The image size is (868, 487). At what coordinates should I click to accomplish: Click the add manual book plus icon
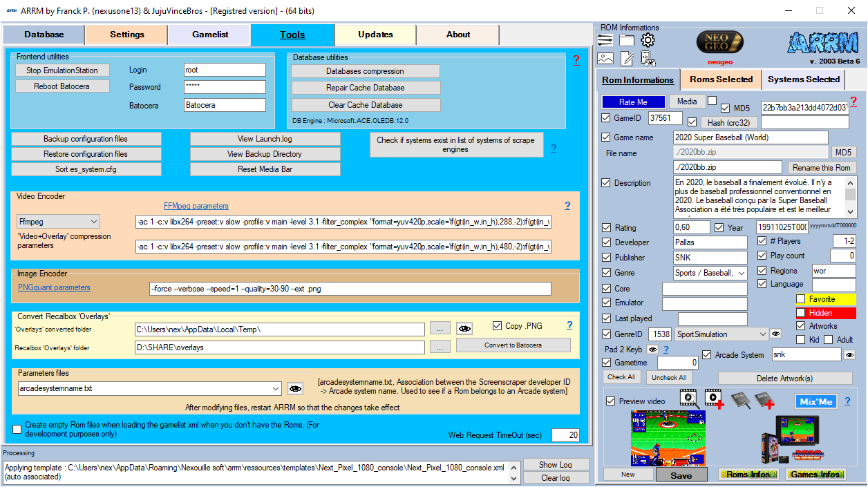pos(770,399)
